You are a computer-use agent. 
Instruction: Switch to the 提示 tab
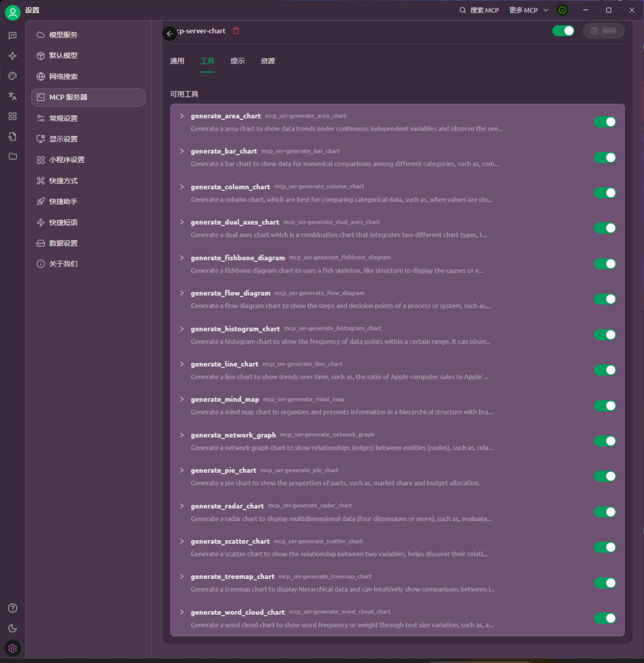238,61
